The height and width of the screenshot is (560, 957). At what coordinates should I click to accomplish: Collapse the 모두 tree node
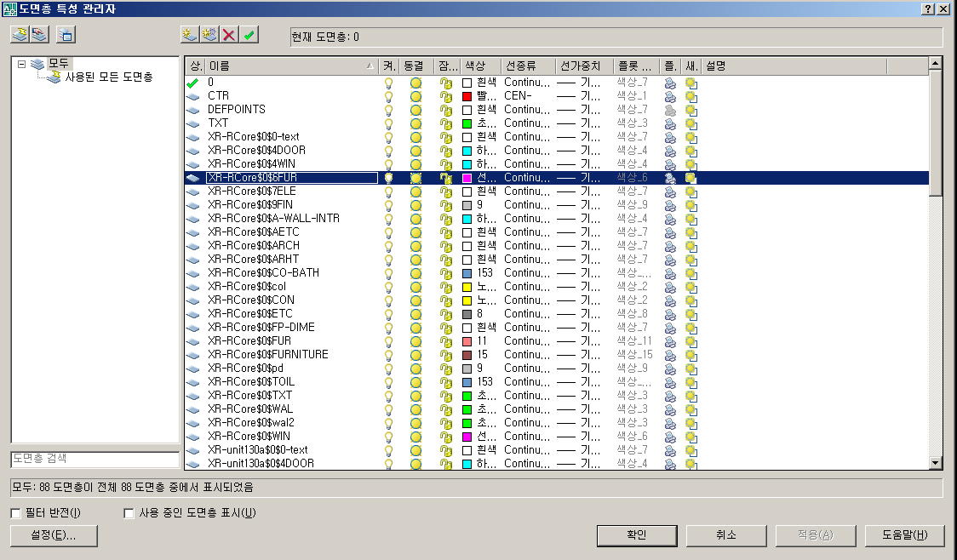pos(21,64)
